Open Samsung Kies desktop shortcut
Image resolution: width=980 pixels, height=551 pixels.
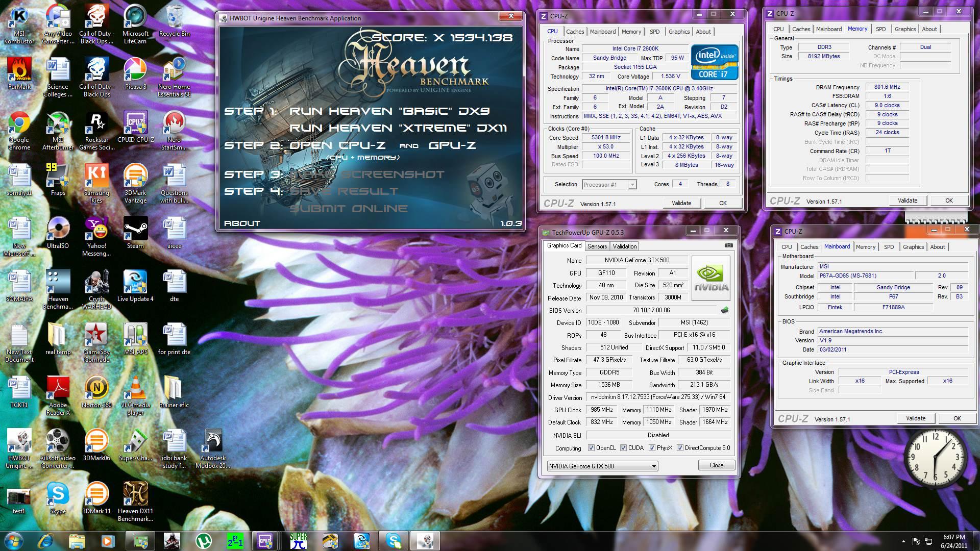tap(96, 184)
